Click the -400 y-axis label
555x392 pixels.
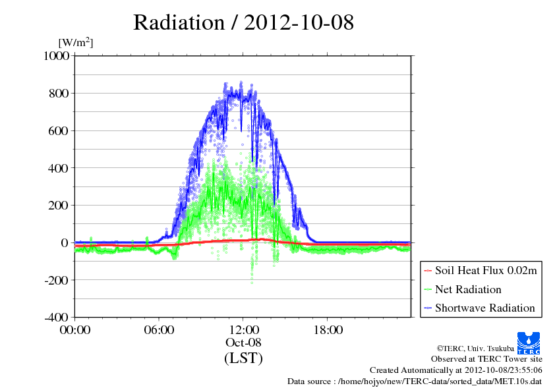57,317
